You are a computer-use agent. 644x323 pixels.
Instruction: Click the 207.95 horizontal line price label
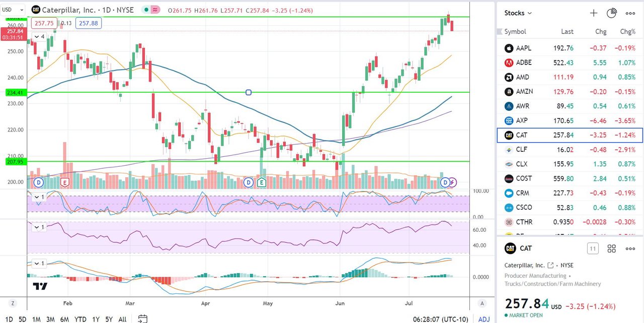[x=15, y=162]
